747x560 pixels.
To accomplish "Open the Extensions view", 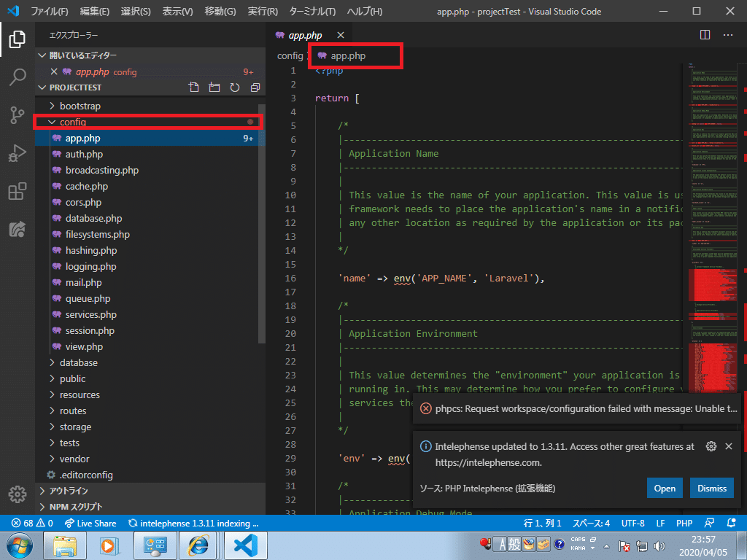I will click(x=18, y=192).
